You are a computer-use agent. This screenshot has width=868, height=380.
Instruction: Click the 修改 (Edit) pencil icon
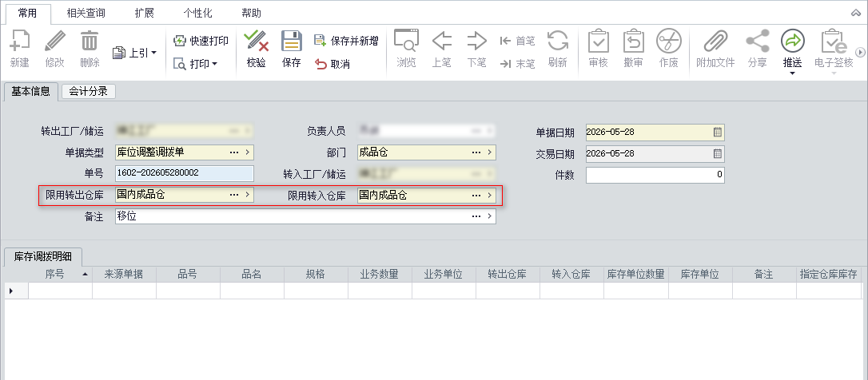[54, 41]
